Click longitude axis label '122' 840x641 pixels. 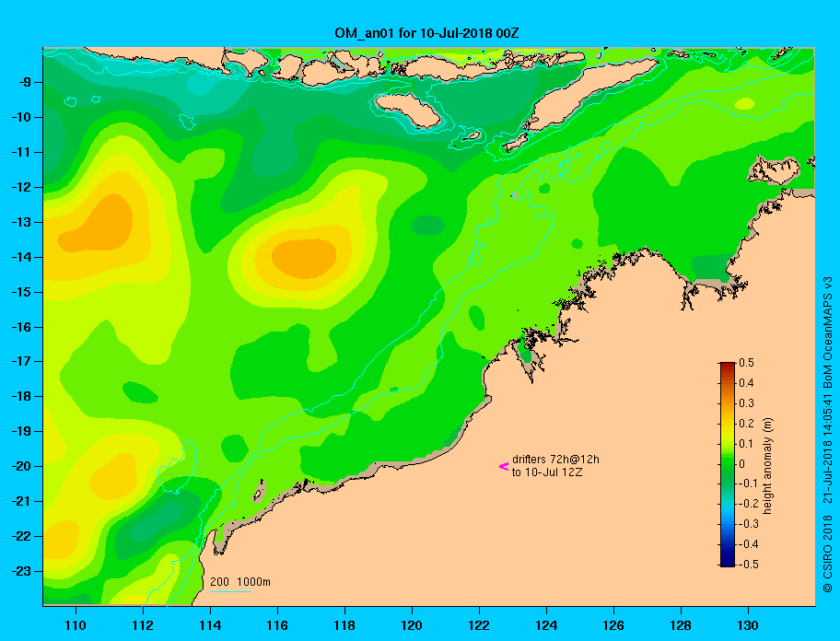click(x=479, y=625)
